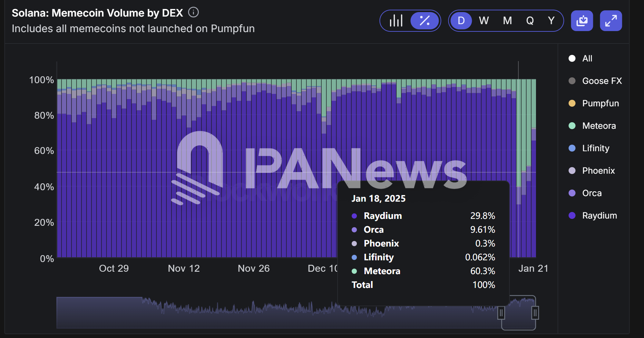The height and width of the screenshot is (338, 644).
Task: Click right range slider handle
Action: point(535,313)
